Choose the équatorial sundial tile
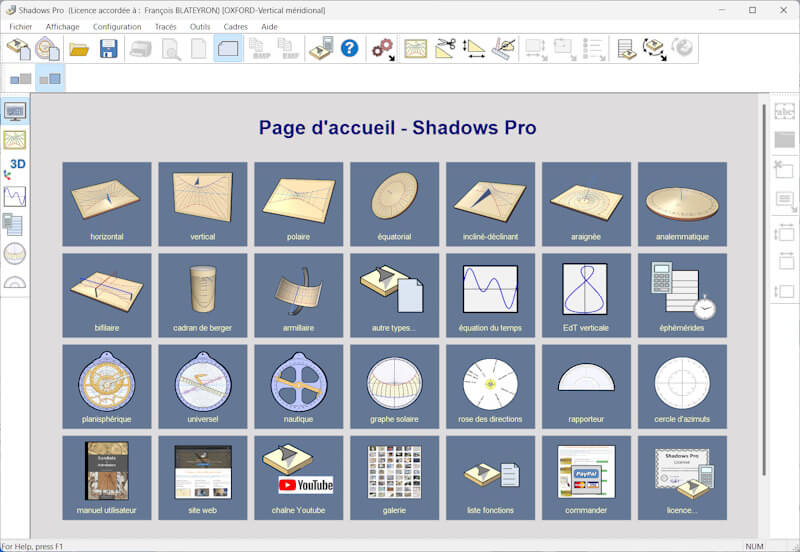 point(394,204)
